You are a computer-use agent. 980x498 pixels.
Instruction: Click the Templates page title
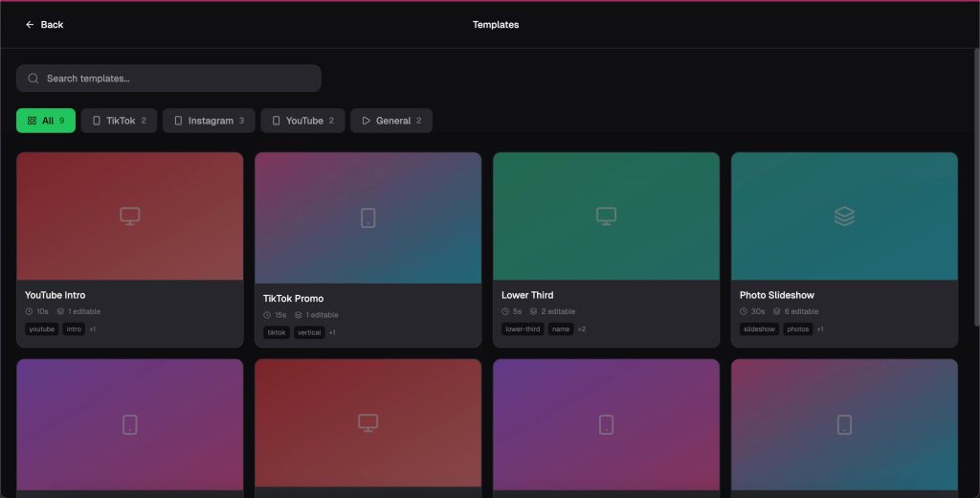click(x=496, y=24)
